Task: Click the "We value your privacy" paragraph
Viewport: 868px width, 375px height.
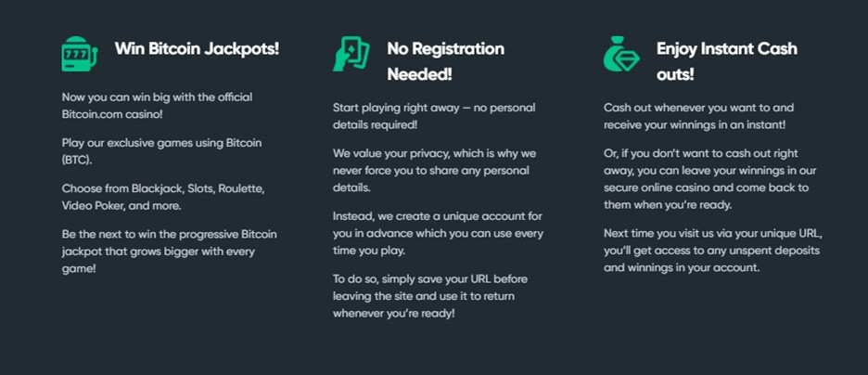Action: click(435, 171)
